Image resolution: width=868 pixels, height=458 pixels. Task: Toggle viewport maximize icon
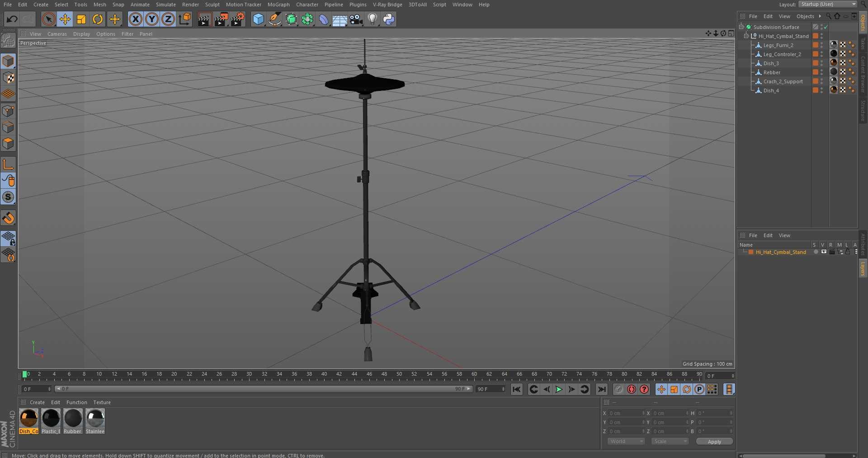(731, 33)
